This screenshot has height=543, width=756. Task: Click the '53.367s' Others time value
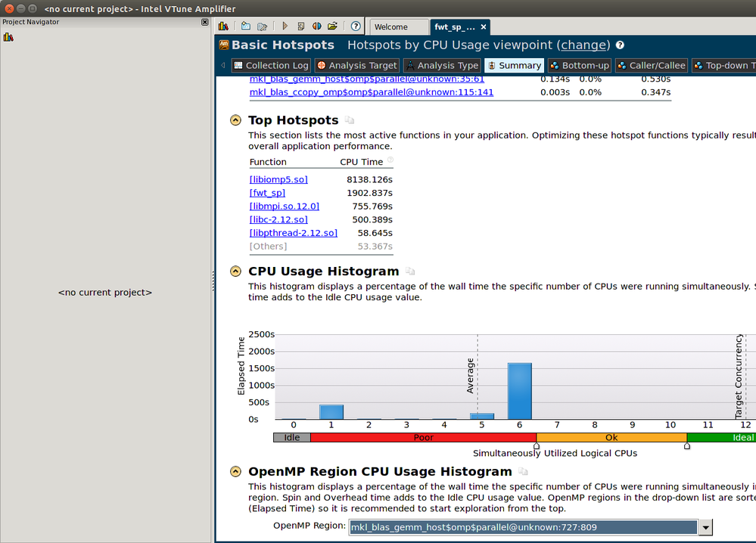[375, 247]
